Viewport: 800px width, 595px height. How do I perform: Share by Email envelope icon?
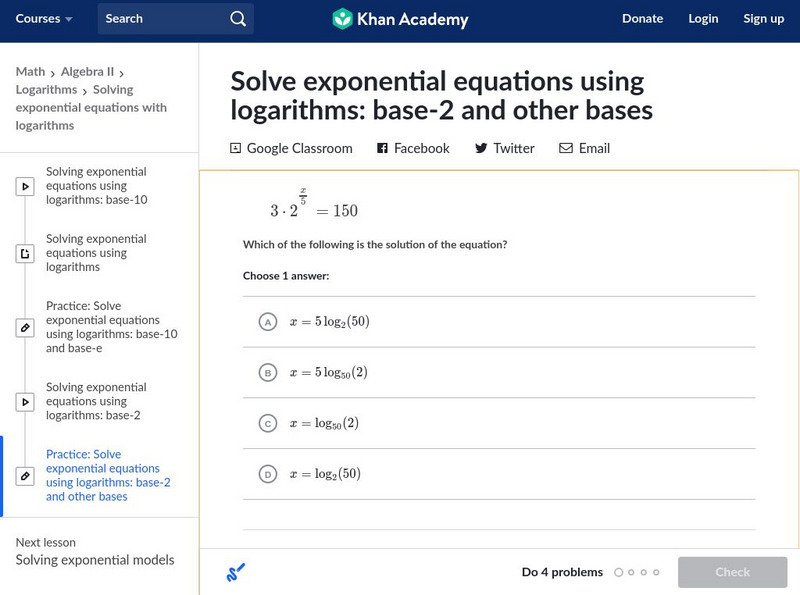[x=566, y=148]
